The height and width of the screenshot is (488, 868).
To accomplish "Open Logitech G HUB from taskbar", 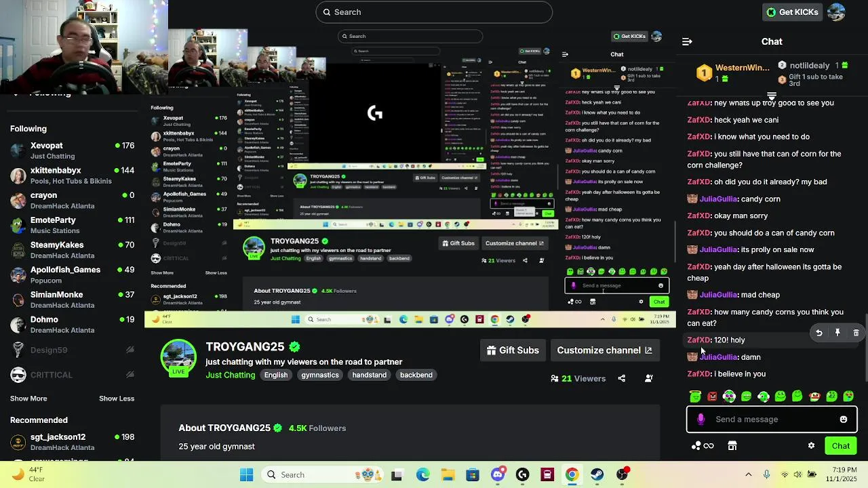I will (x=522, y=474).
